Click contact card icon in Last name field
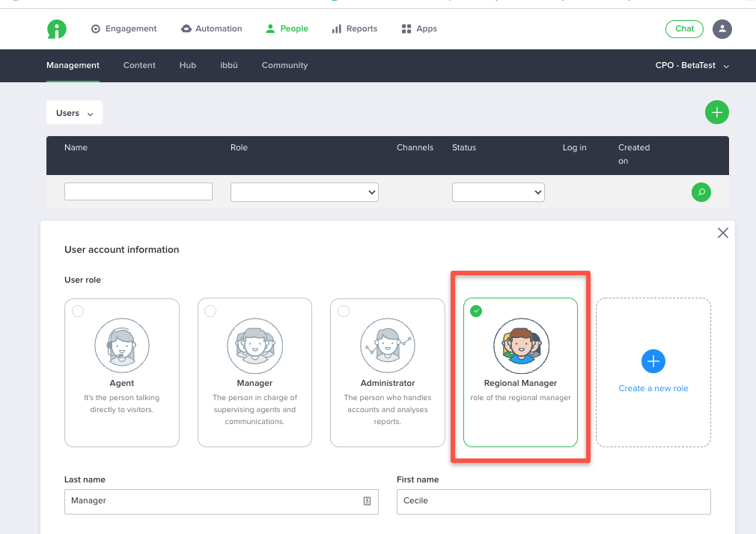 coord(367,501)
